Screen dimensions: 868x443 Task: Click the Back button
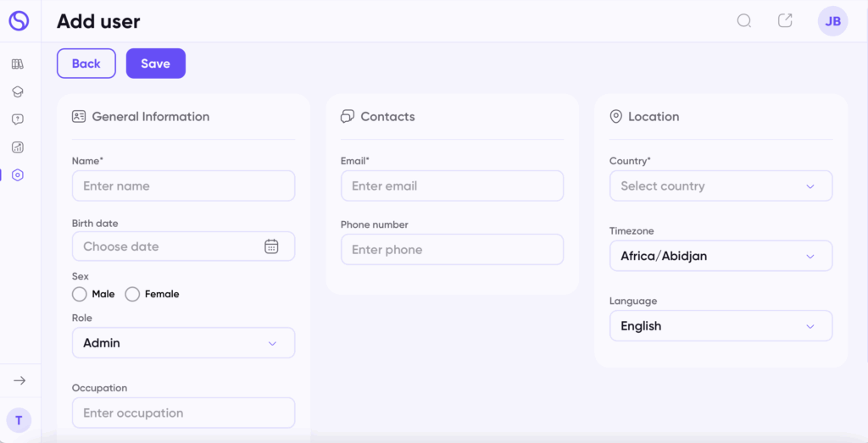coord(86,64)
